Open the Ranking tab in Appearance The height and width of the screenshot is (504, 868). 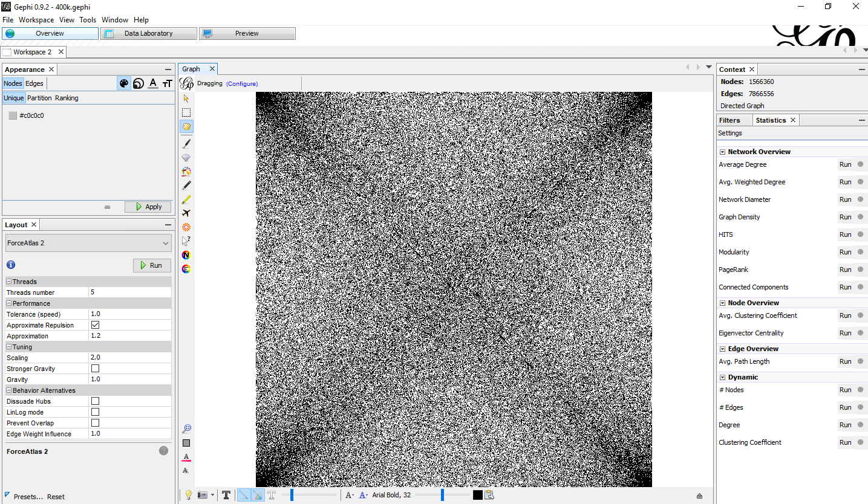67,97
